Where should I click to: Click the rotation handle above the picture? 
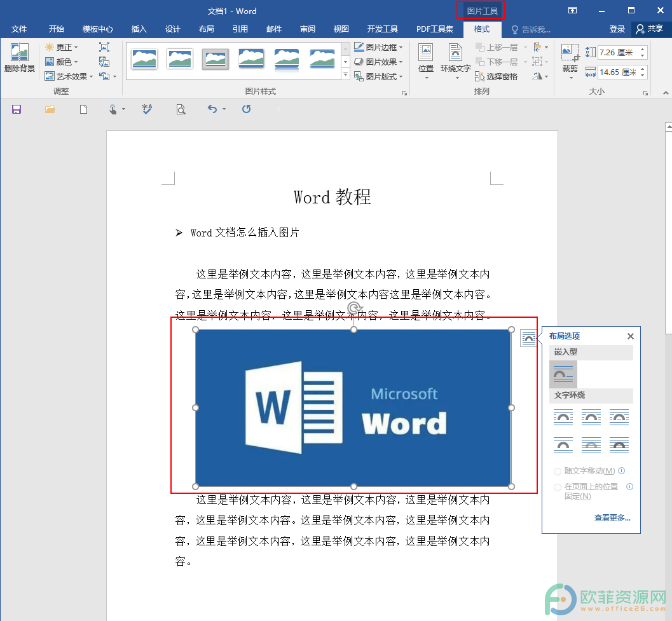pos(354,308)
